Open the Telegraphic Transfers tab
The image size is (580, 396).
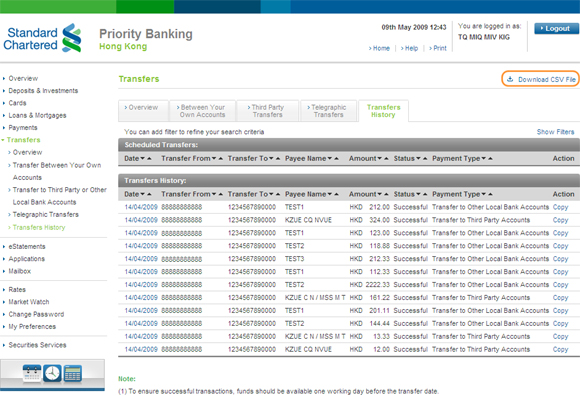pyautogui.click(x=328, y=111)
